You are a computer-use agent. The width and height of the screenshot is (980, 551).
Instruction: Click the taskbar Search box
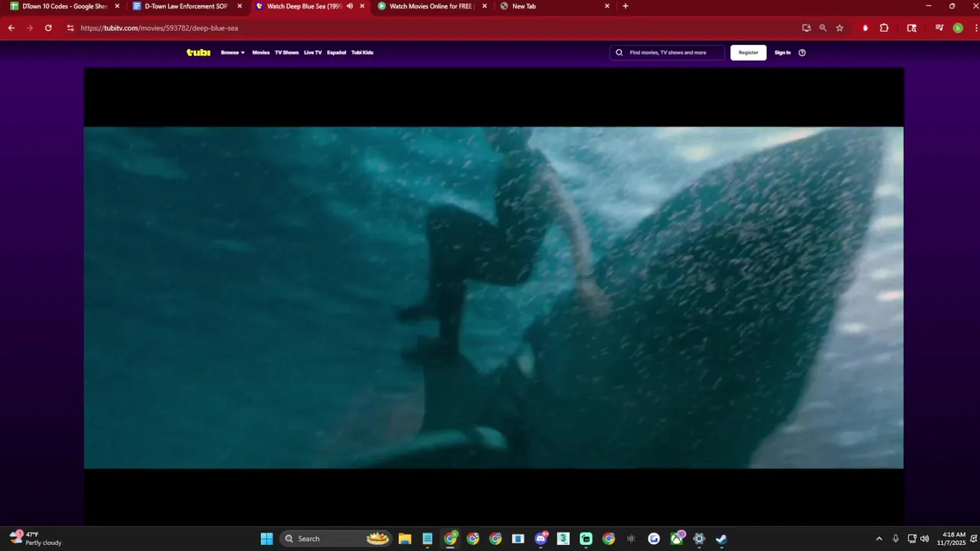335,539
